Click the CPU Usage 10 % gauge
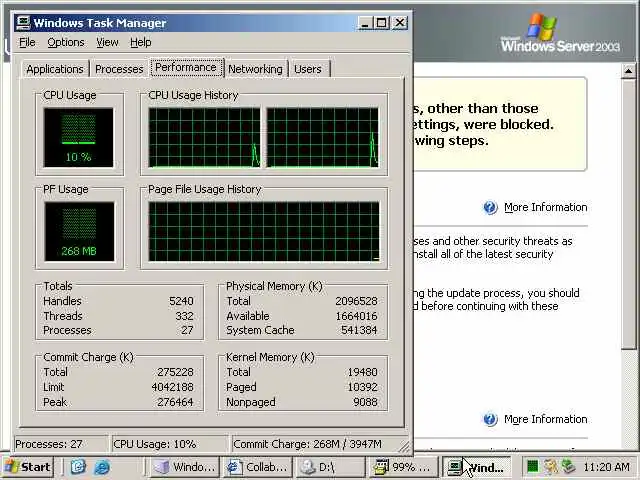The image size is (640, 480). coord(78,138)
